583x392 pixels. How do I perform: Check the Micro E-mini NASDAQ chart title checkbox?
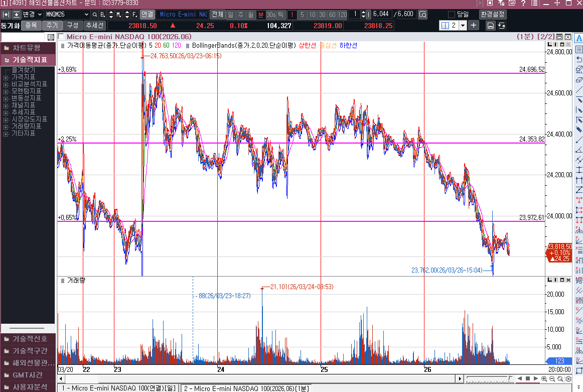[61, 37]
